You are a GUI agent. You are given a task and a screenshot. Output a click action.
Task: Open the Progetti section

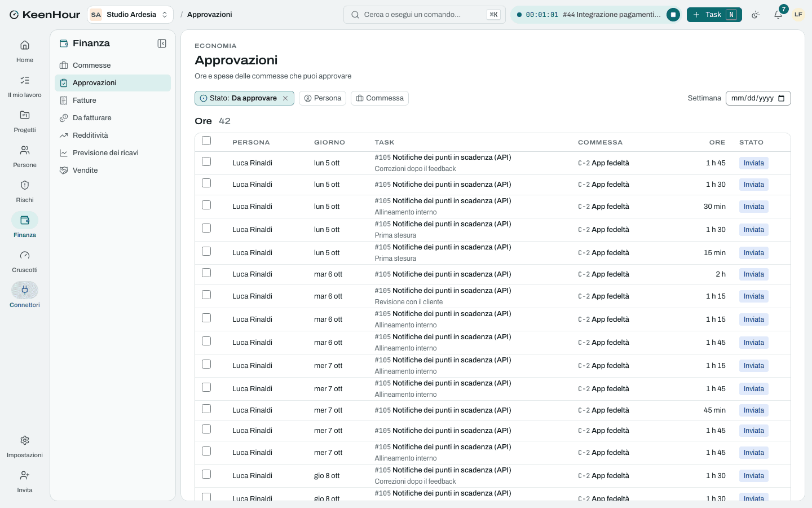point(25,121)
